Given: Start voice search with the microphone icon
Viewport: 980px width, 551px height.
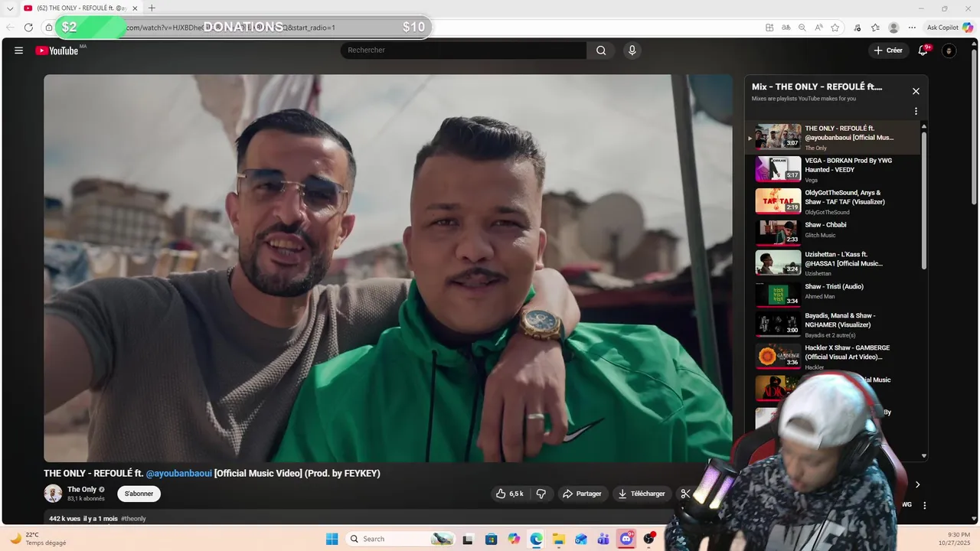Looking at the screenshot, I should pos(632,51).
